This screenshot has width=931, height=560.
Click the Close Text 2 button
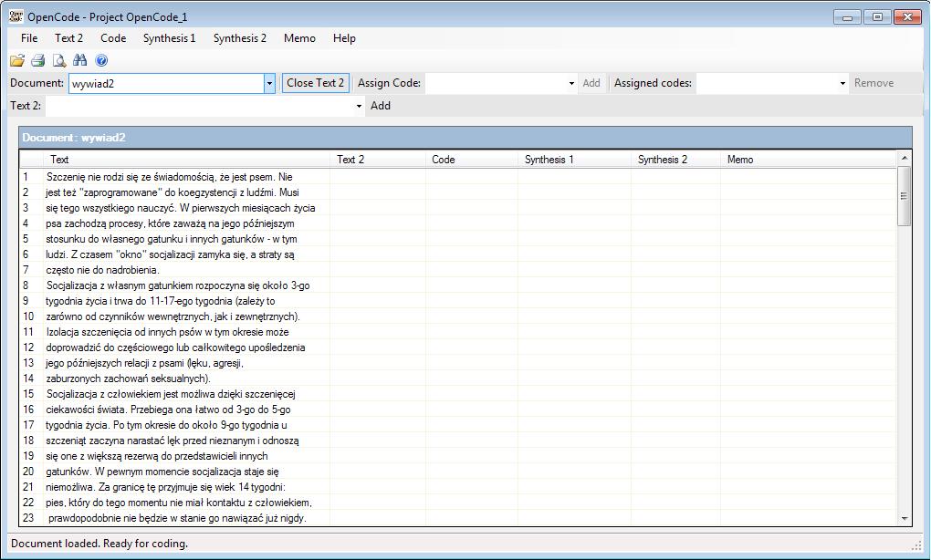click(315, 83)
